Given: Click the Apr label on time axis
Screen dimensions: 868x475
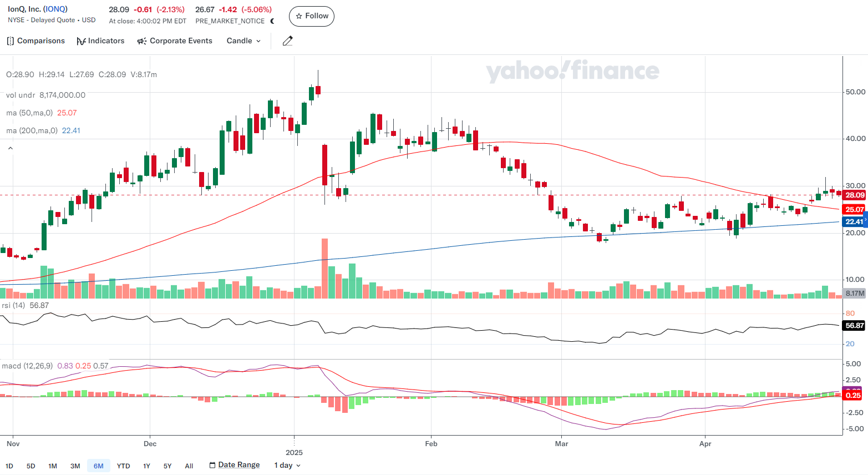Looking at the screenshot, I should pyautogui.click(x=705, y=443).
